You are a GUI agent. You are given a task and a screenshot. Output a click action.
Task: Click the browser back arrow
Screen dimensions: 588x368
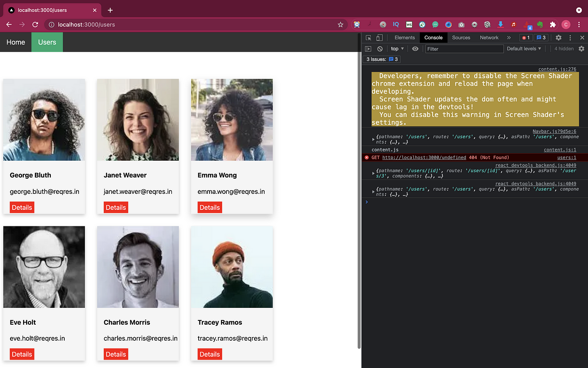pos(9,24)
